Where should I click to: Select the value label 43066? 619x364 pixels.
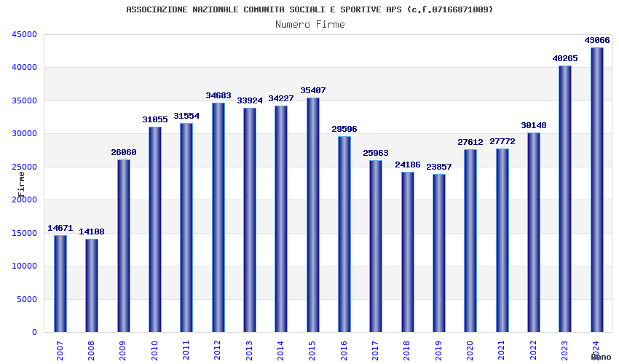pyautogui.click(x=597, y=40)
